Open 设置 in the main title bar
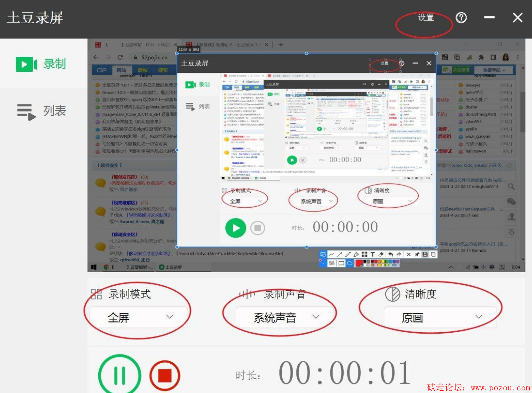This screenshot has height=393, width=532. click(426, 17)
